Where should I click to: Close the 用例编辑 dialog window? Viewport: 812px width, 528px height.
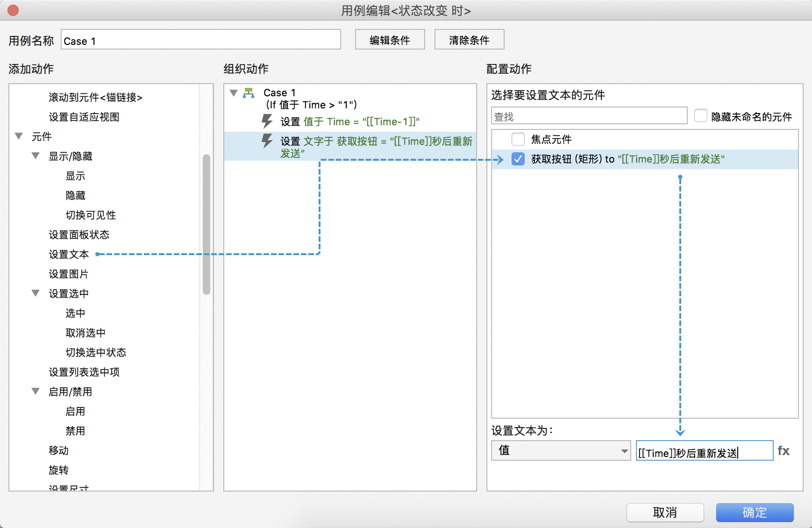pyautogui.click(x=13, y=10)
